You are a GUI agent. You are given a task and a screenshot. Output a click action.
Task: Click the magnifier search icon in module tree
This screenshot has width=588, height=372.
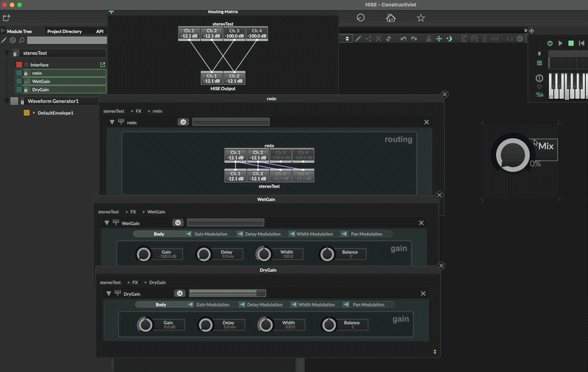21,40
